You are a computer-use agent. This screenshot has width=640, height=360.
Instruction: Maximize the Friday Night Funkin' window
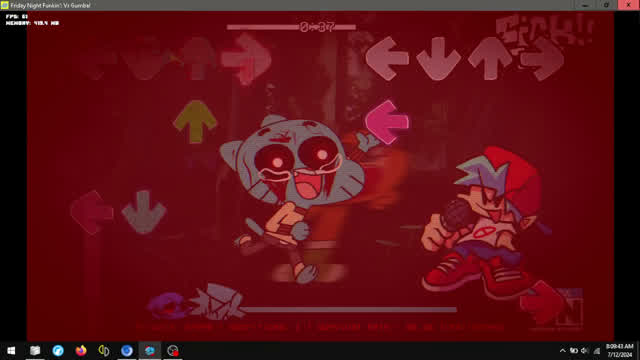pyautogui.click(x=607, y=5)
